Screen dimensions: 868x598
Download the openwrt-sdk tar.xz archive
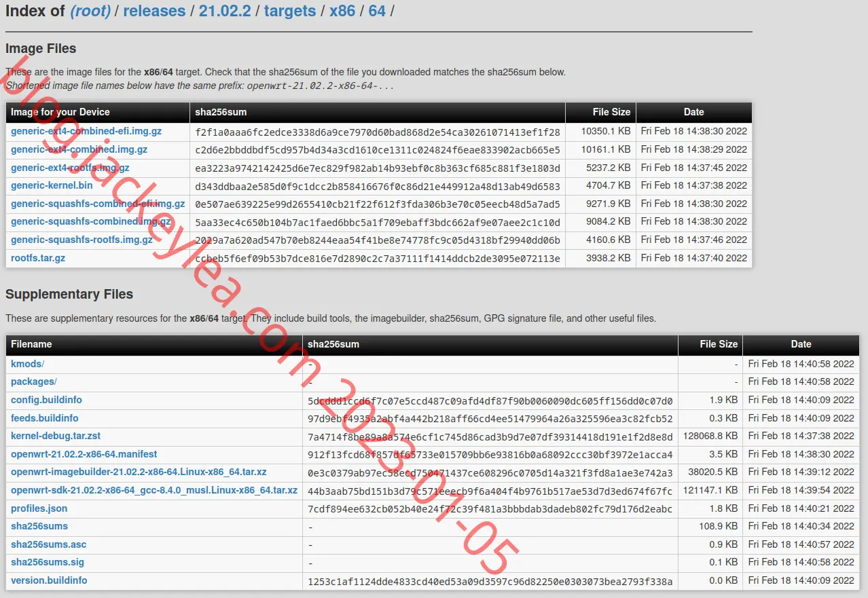point(154,490)
